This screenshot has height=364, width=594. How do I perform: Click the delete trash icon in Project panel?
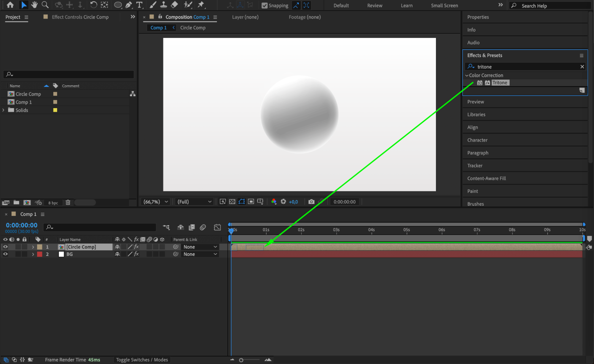[x=68, y=202]
